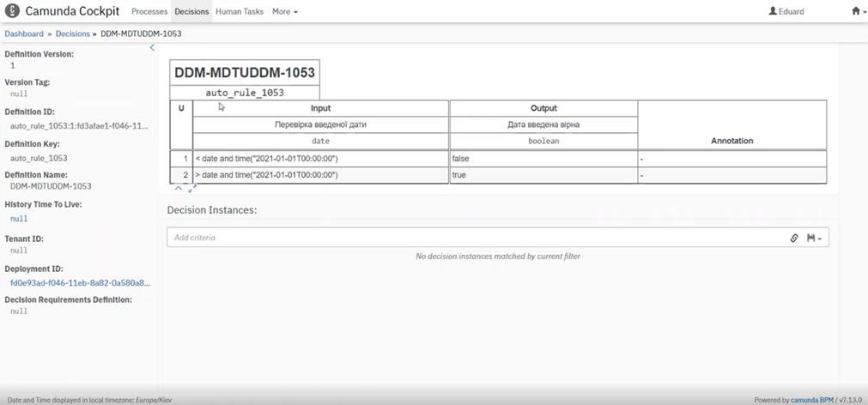Click the 'false' output cell
Screen dimensions: 868x405
point(543,159)
